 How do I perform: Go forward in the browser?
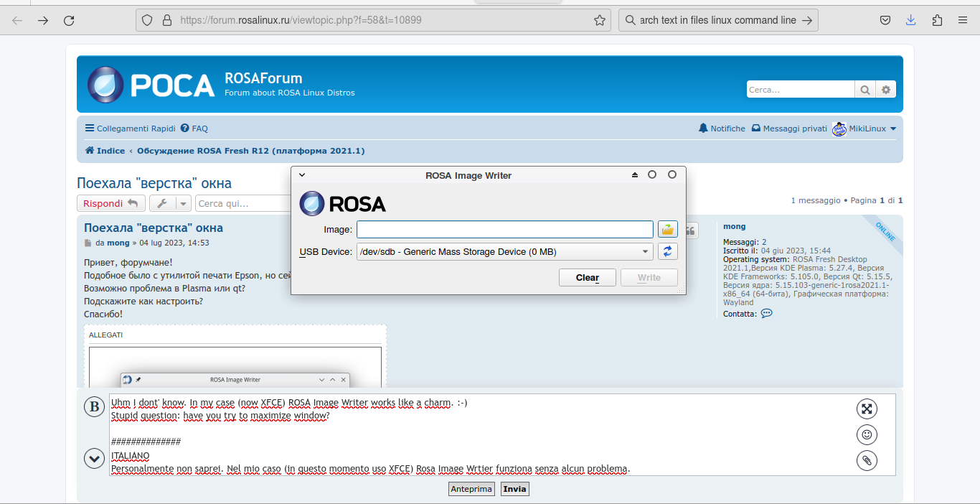pyautogui.click(x=43, y=20)
